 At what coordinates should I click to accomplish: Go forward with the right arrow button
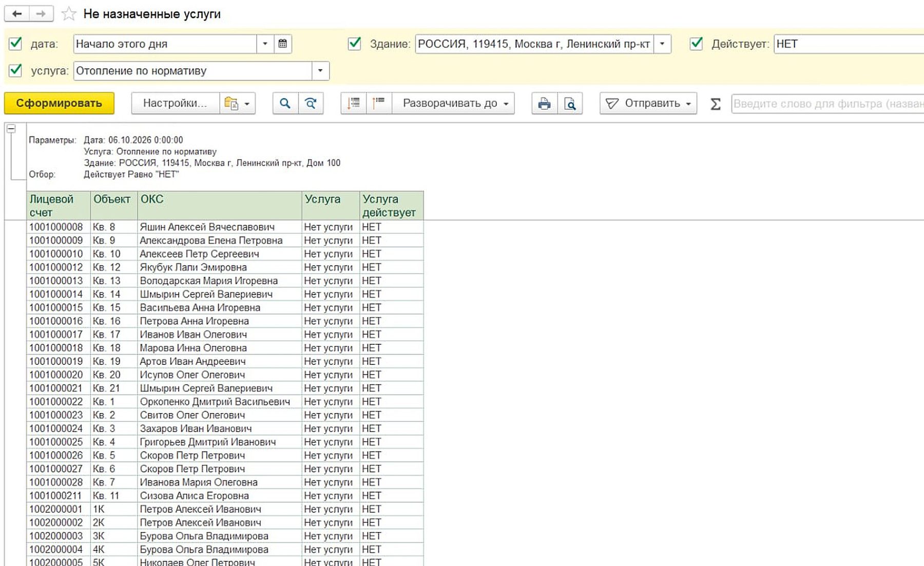point(41,14)
